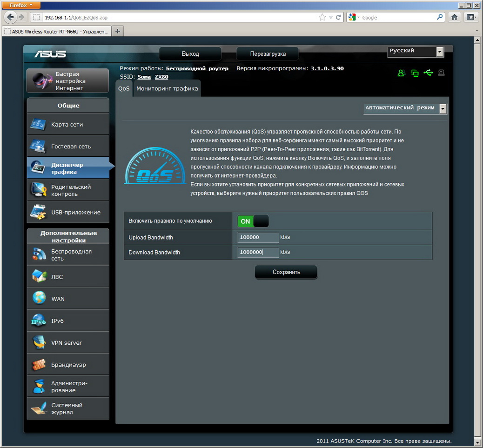This screenshot has height=448, width=483.
Task: Open the Русский language dropdown
Action: coord(440,52)
